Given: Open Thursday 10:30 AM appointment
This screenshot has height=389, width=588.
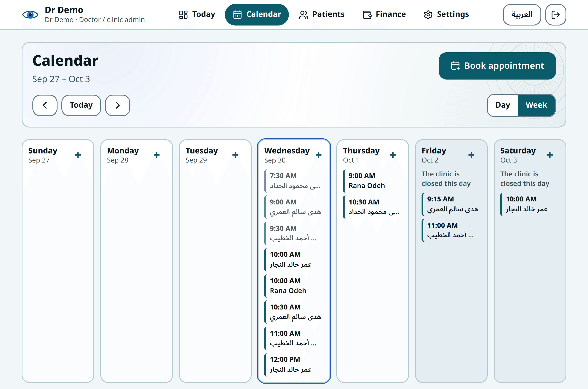Looking at the screenshot, I should pos(373,207).
